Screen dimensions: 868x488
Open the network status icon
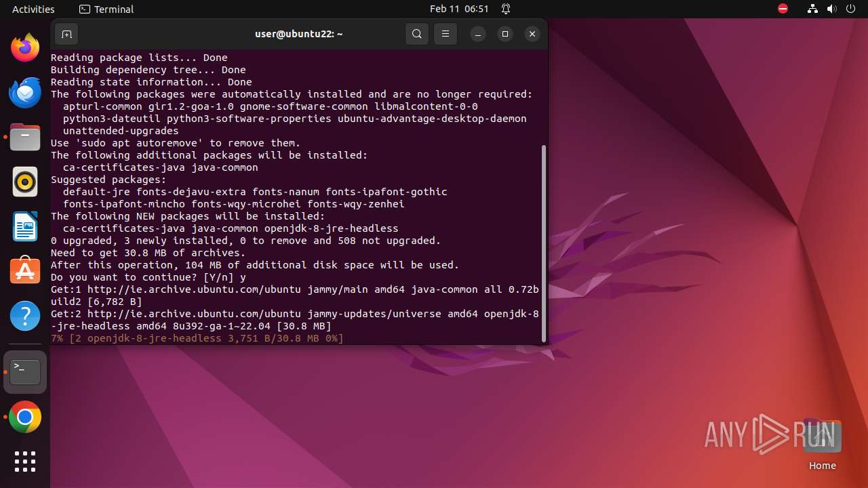(x=813, y=9)
